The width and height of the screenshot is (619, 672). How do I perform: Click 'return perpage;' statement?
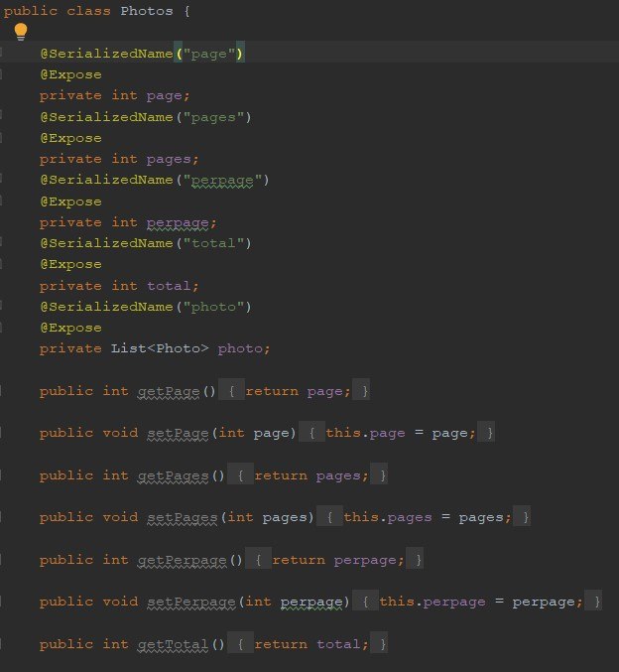click(338, 559)
